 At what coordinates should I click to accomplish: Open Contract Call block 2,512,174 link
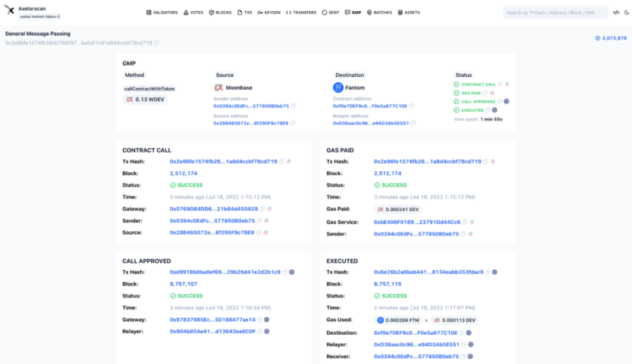[x=183, y=174]
